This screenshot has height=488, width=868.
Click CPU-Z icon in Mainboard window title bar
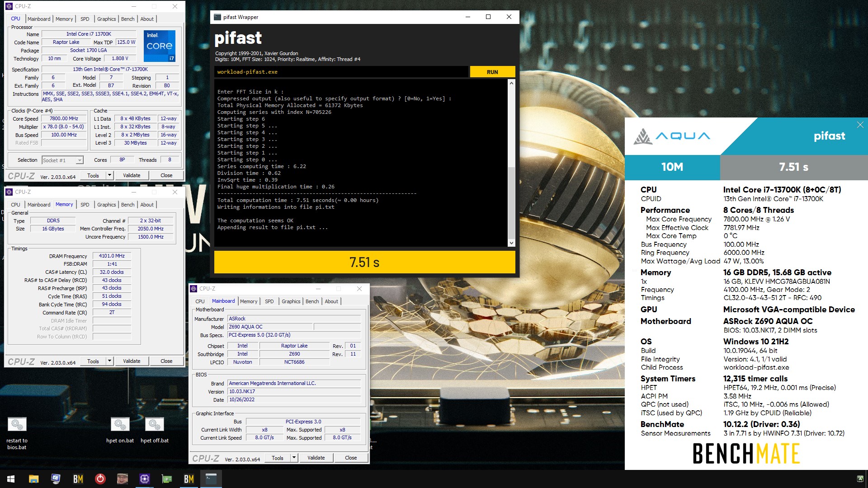[x=193, y=289]
